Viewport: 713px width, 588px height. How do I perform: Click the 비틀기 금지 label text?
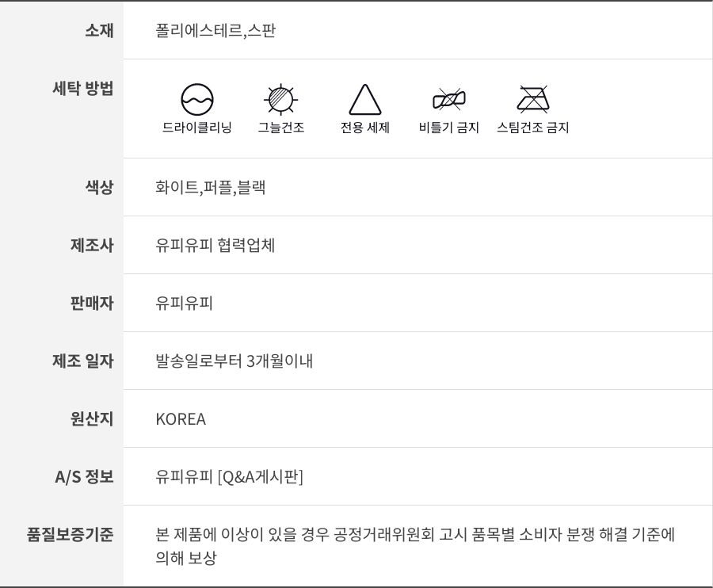pos(449,128)
